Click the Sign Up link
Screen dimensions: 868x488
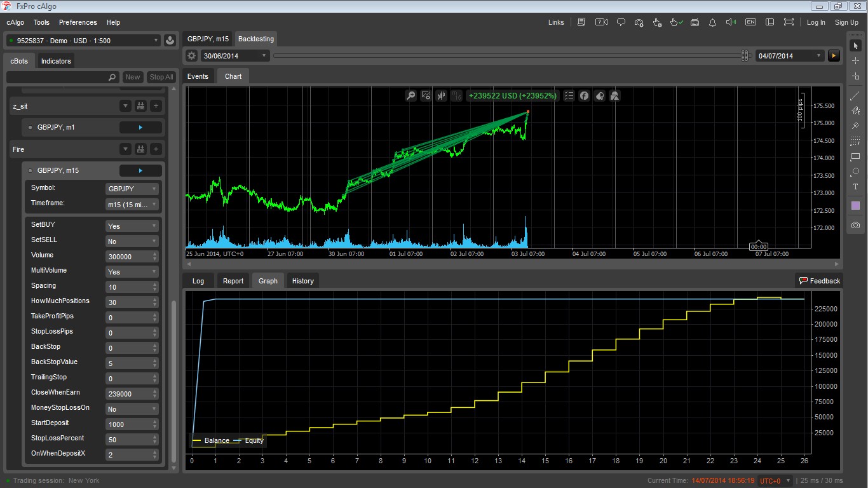[x=846, y=22]
